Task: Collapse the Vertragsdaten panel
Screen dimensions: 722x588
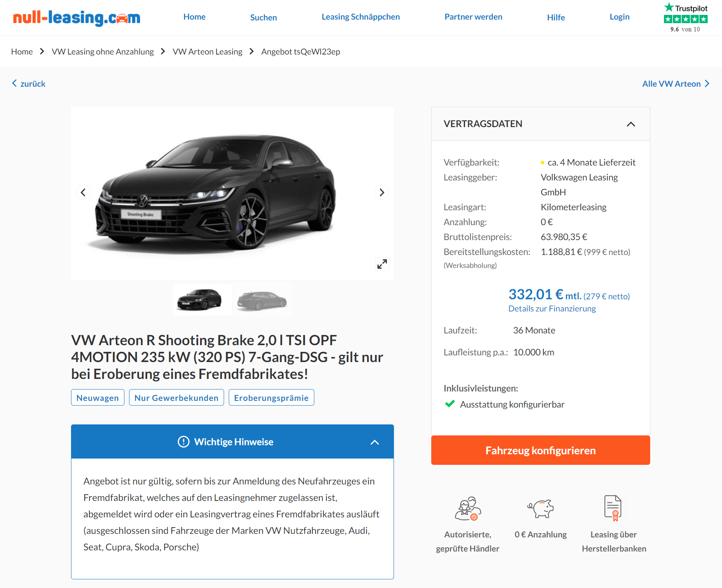Action: (x=631, y=124)
